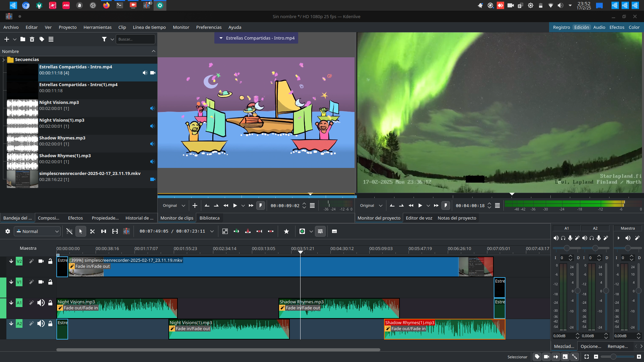Open the Normal edit mode dropdown

(38, 231)
